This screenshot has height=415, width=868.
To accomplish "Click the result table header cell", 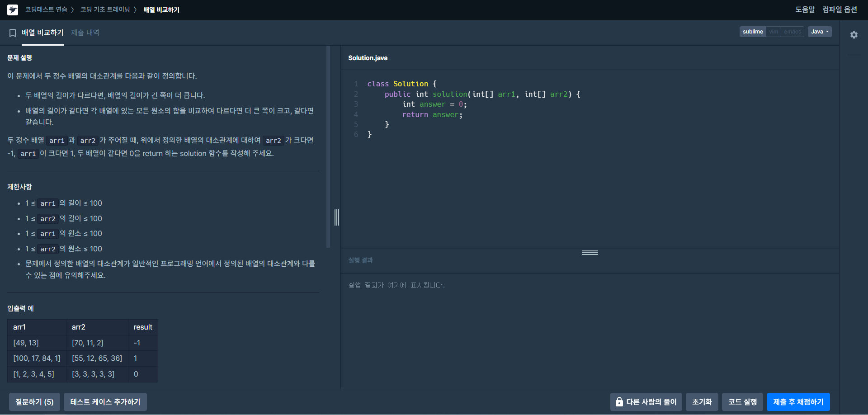I will click(x=143, y=327).
